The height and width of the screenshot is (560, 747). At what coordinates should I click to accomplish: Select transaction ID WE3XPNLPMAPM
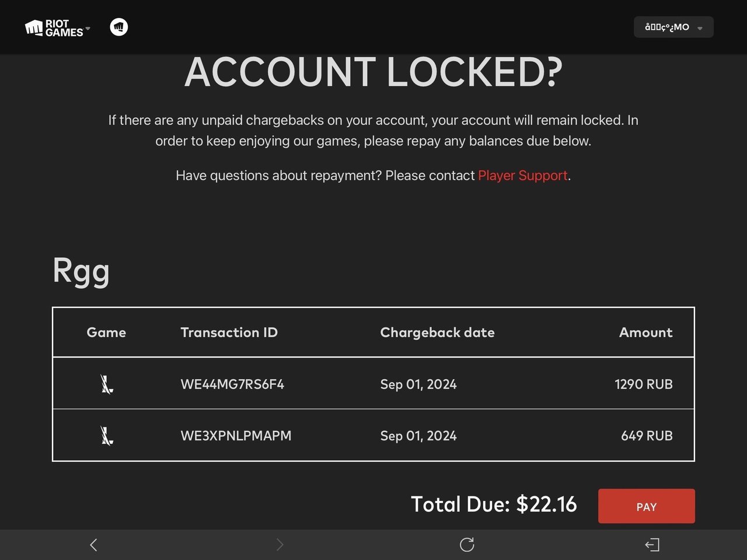click(x=236, y=436)
